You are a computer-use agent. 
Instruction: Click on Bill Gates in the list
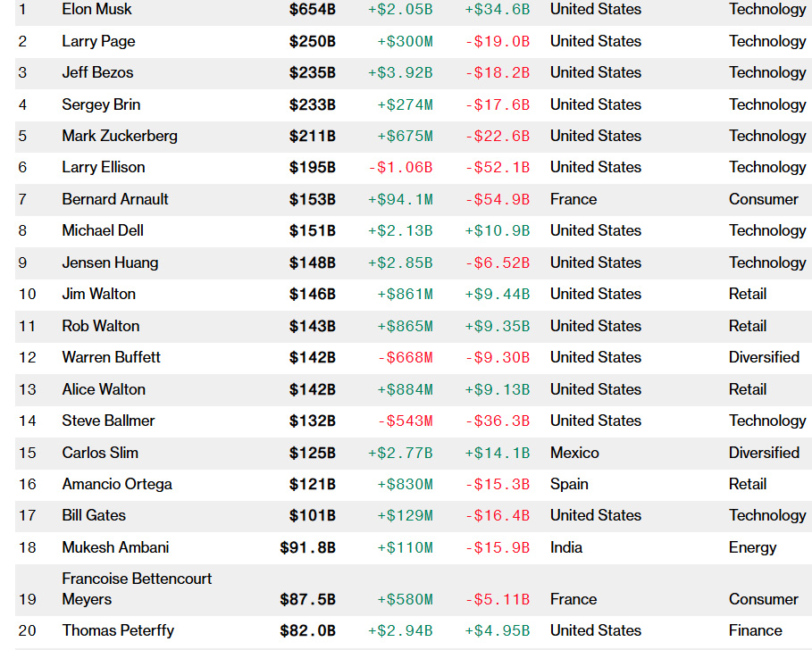(x=94, y=516)
